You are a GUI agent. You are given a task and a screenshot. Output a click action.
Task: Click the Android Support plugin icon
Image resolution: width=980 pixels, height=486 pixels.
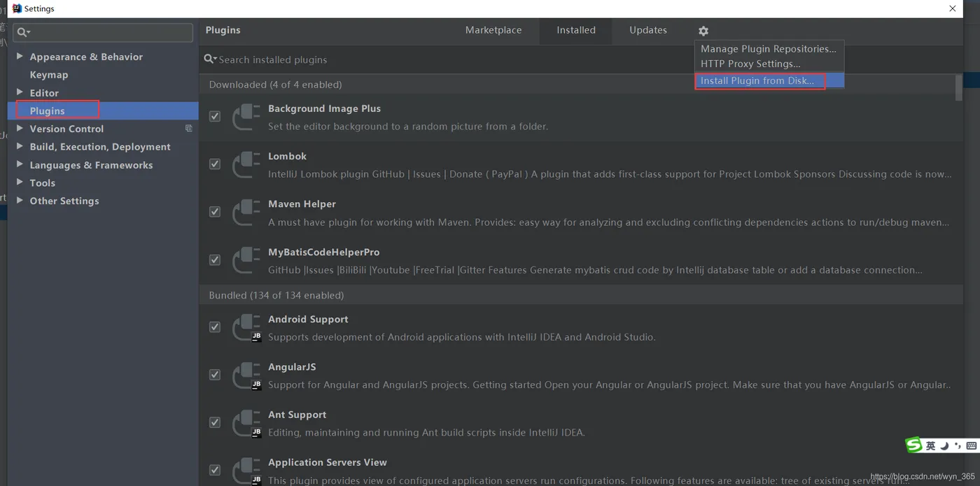click(246, 327)
